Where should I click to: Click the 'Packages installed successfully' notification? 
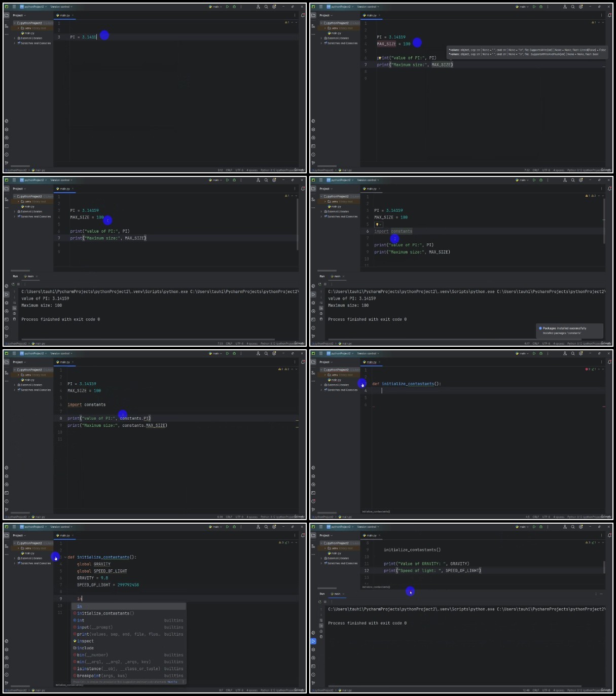569,331
